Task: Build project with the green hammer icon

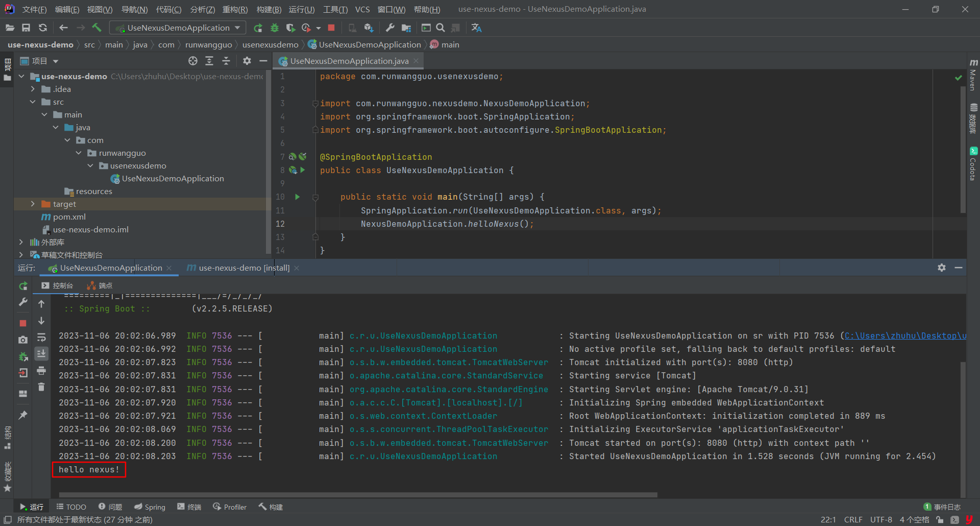Action: pyautogui.click(x=97, y=28)
